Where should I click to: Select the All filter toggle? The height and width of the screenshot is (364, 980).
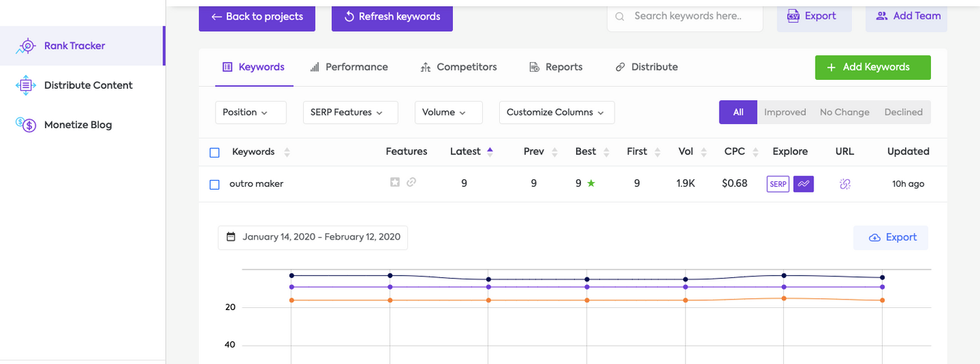pyautogui.click(x=738, y=112)
